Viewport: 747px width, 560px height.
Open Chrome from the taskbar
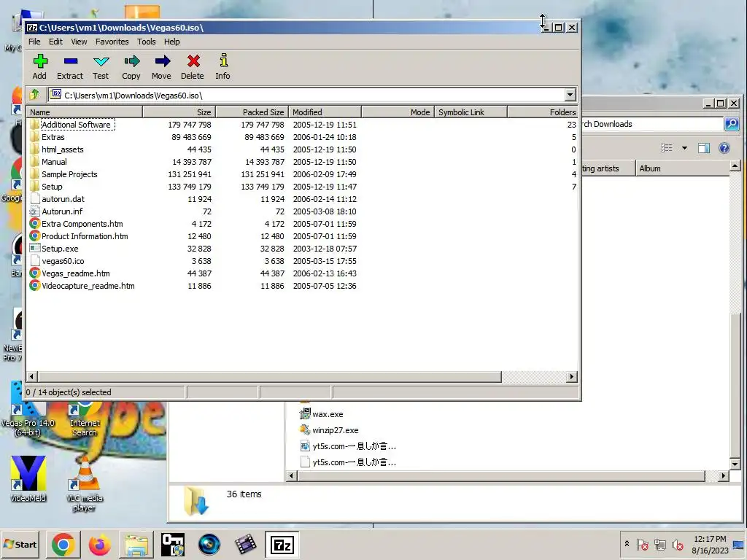[63, 545]
